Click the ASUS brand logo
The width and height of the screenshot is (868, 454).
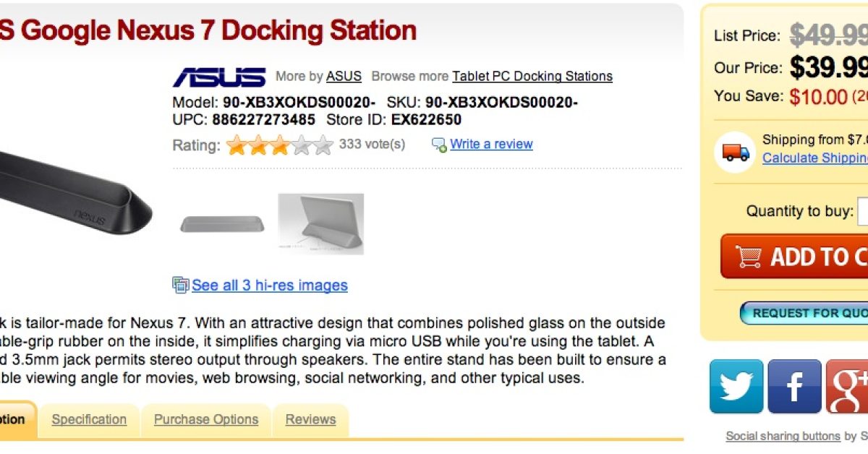pos(218,77)
